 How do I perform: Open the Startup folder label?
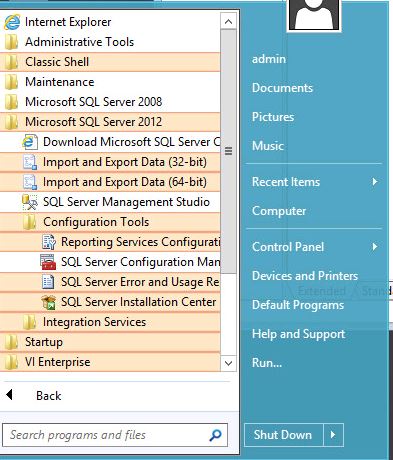(x=44, y=342)
